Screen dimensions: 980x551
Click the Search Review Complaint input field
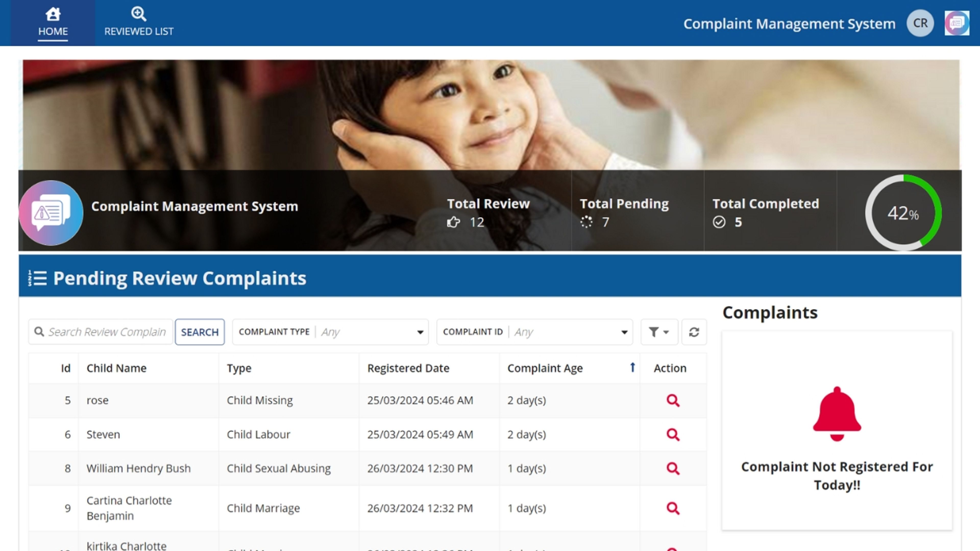[x=101, y=332]
